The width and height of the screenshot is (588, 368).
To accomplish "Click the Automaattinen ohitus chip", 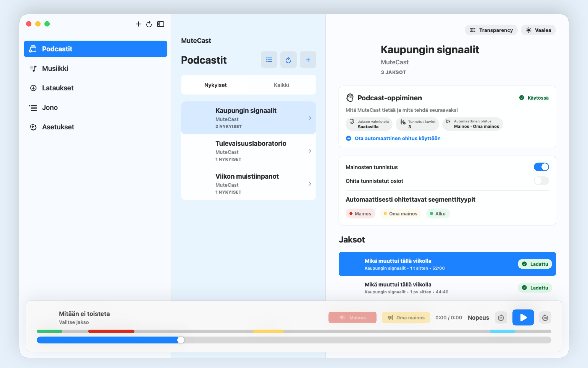I will [472, 124].
